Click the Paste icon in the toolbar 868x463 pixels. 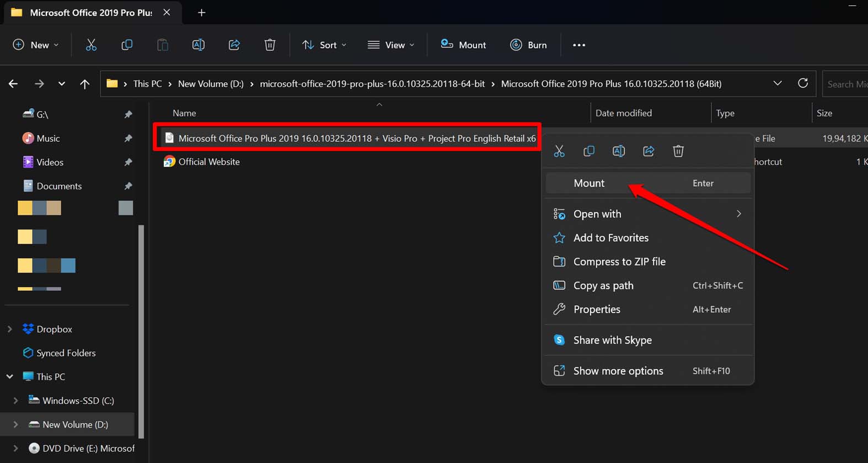coord(163,45)
